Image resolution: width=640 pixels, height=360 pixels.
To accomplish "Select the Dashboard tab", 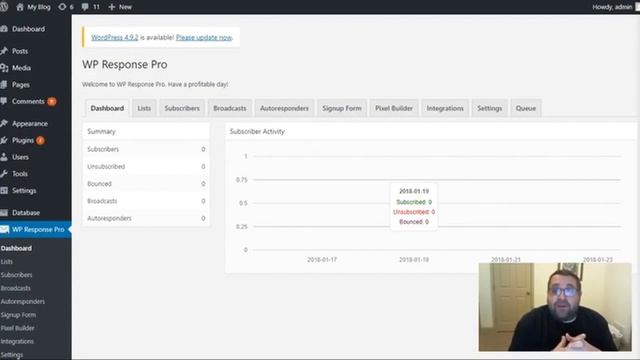I will (107, 108).
